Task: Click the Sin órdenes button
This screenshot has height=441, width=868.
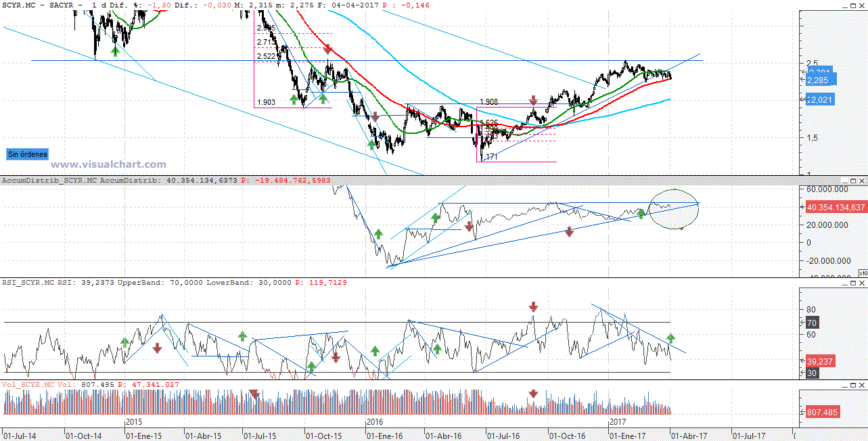Action: click(x=26, y=154)
